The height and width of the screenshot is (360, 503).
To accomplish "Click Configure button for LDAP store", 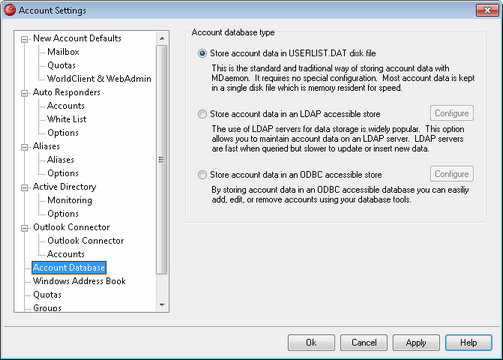I will pyautogui.click(x=452, y=113).
